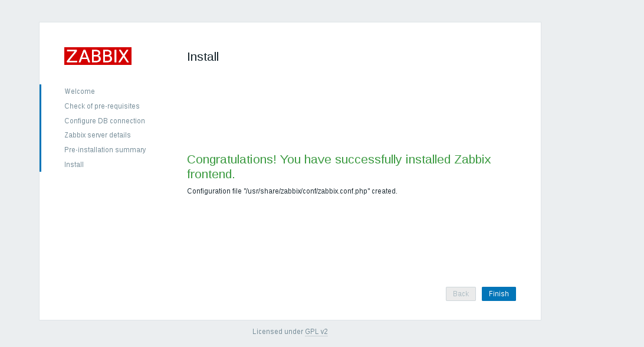
Task: Select the Welcome step in sidebar
Action: click(x=80, y=91)
